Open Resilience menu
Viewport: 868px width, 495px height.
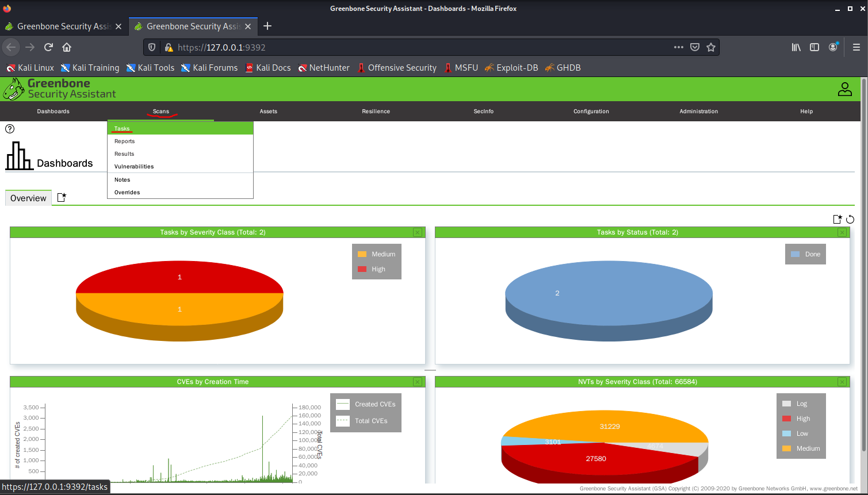(376, 111)
